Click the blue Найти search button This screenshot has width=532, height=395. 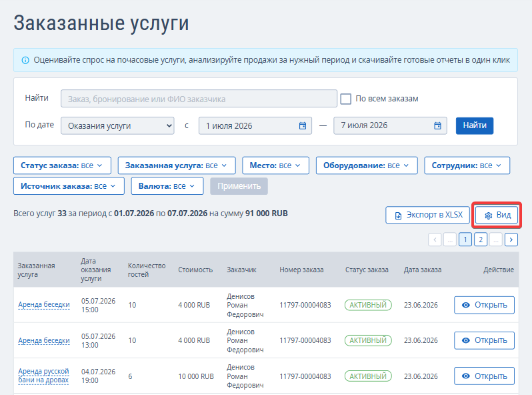click(474, 125)
